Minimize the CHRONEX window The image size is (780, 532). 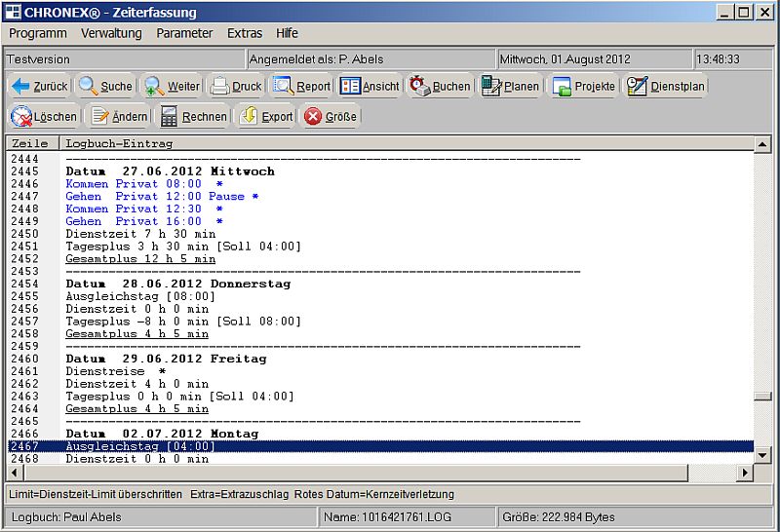click(724, 12)
